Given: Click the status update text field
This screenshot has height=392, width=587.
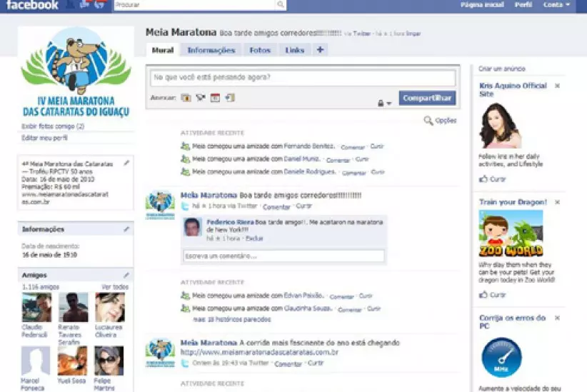Looking at the screenshot, I should 303,78.
